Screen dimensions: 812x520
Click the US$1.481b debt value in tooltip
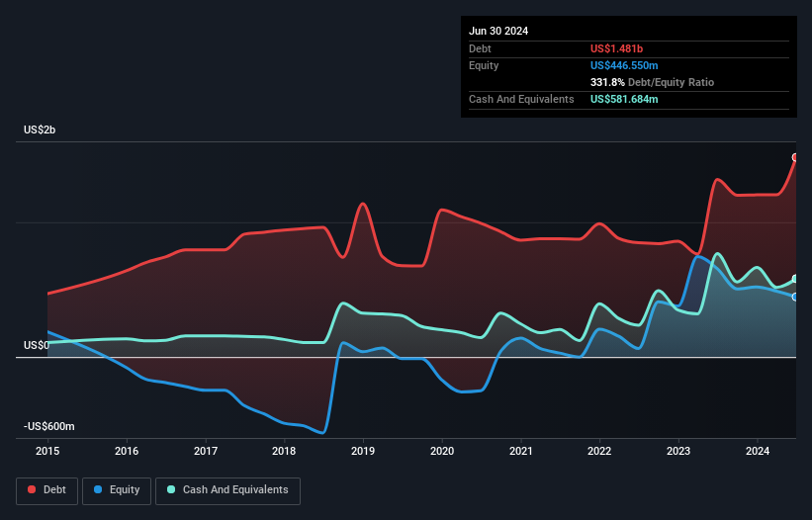pos(616,48)
